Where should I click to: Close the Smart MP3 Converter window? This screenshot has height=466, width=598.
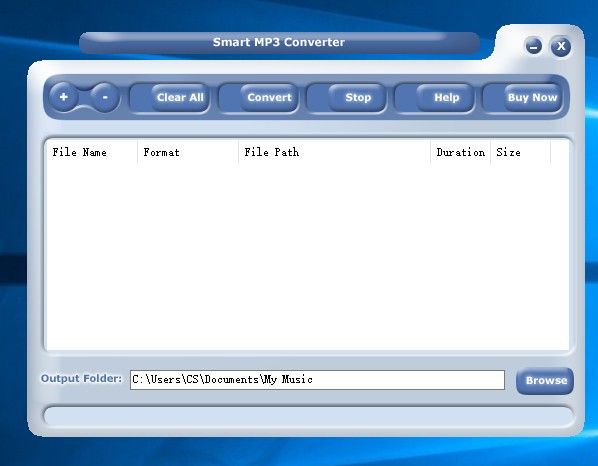pos(561,47)
